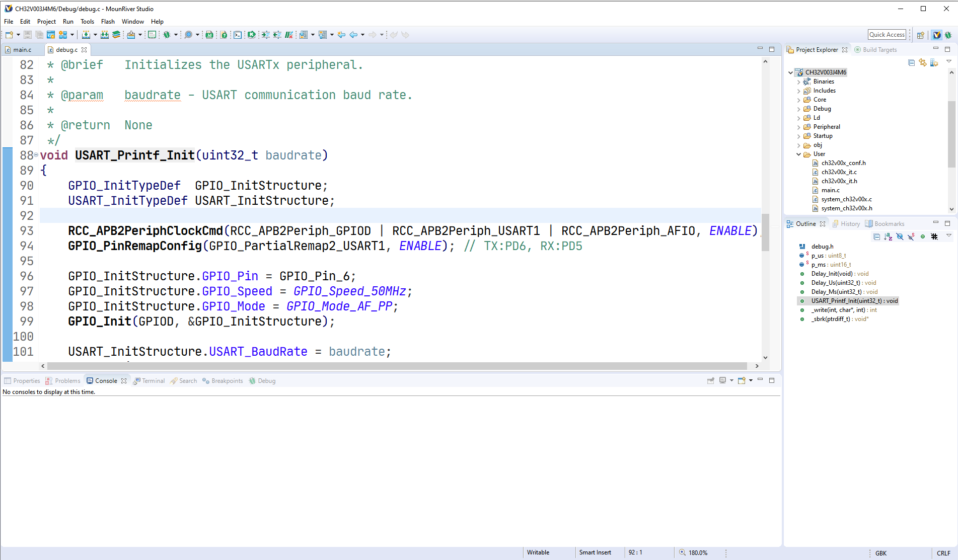The height and width of the screenshot is (560, 958).
Task: Open ch32v00x_it.c in Project Explorer
Action: click(839, 172)
